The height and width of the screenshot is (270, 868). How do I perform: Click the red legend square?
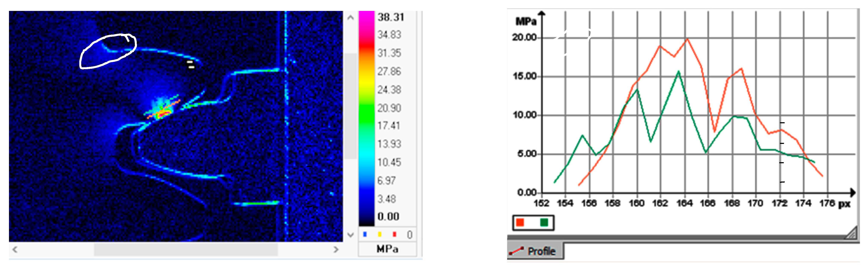[520, 222]
